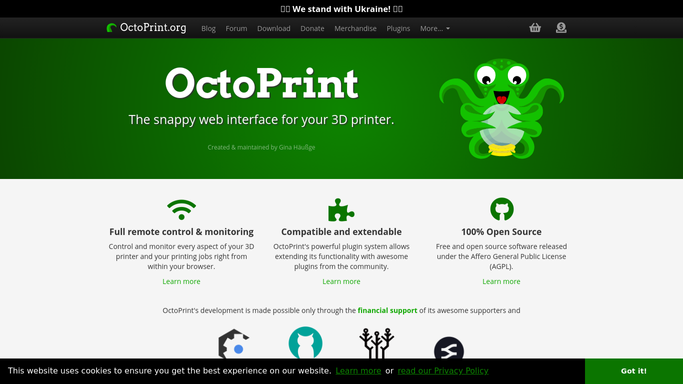
Task: Click Learn more under Compatible and extendable
Action: click(x=341, y=281)
